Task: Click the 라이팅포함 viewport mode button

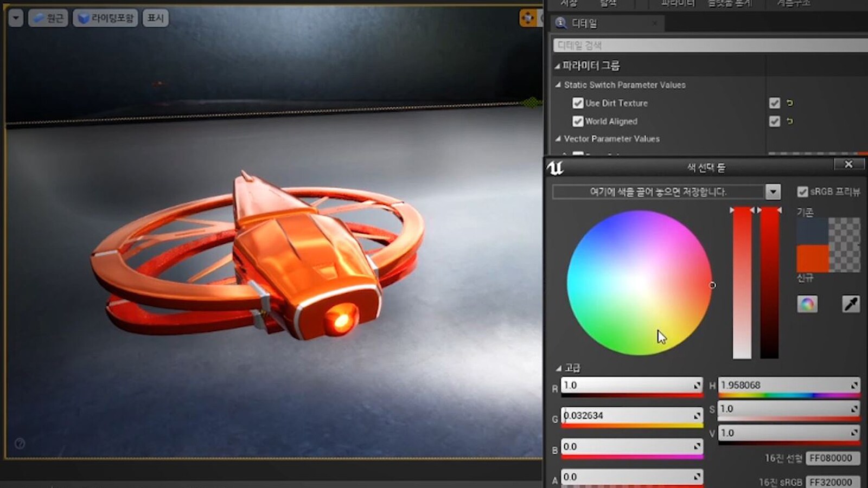Action: click(x=105, y=17)
